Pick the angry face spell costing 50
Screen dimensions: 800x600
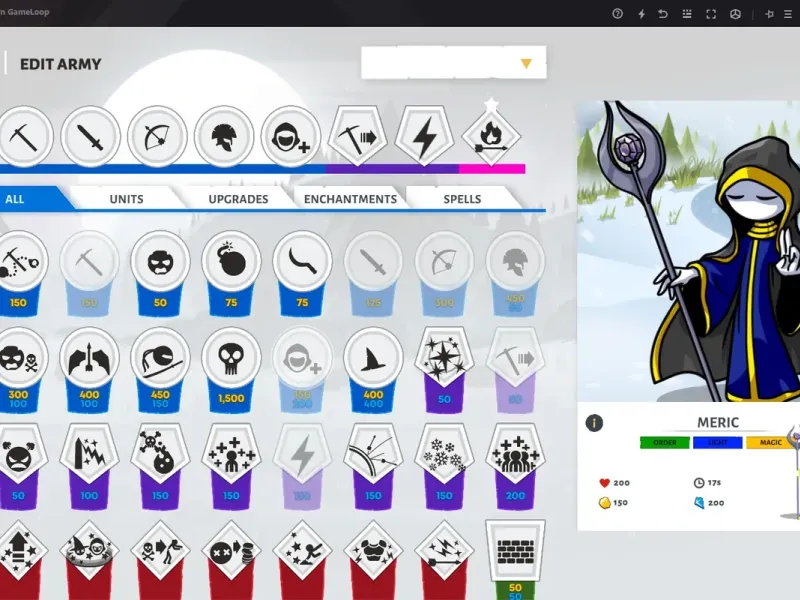pyautogui.click(x=20, y=466)
